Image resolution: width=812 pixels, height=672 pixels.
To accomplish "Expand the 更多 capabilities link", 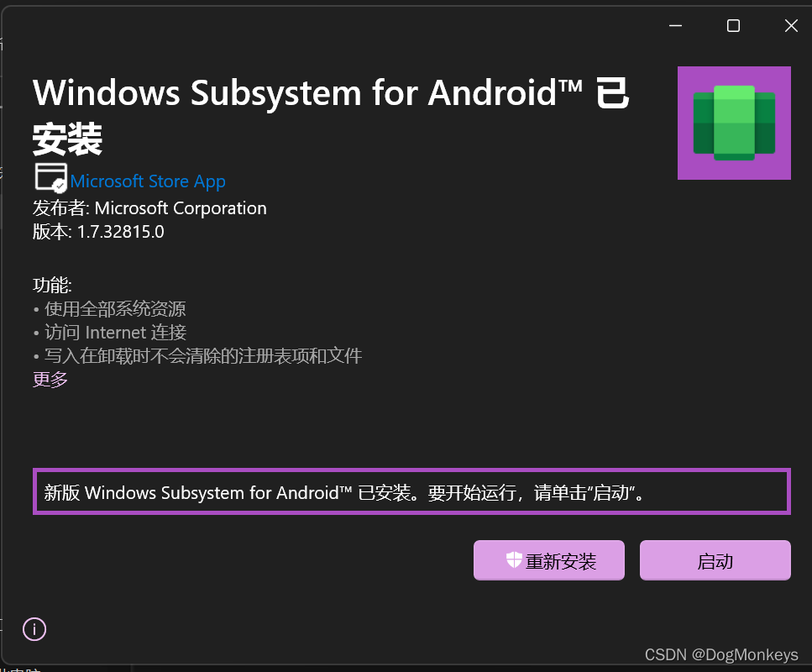I will [50, 379].
